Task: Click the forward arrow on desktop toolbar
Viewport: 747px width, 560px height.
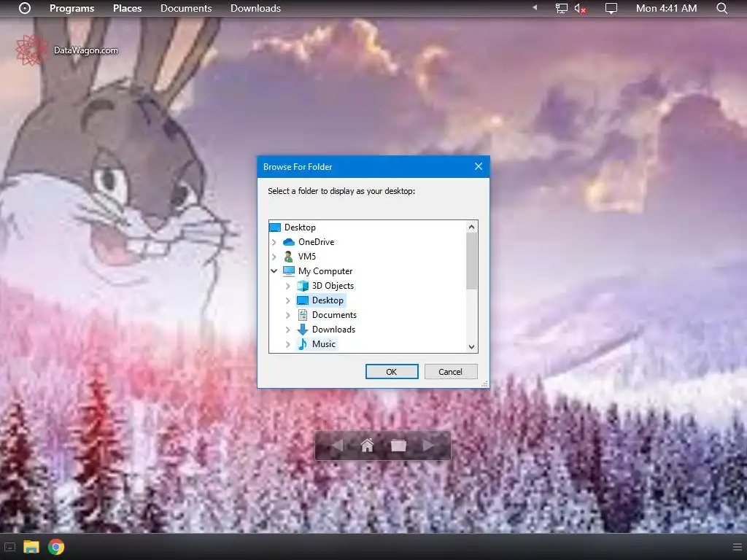Action: point(428,446)
